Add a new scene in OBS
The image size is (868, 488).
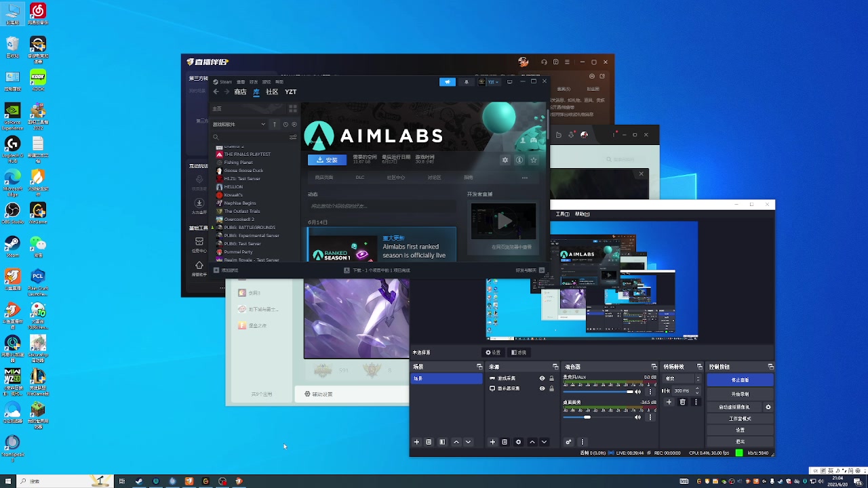417,442
